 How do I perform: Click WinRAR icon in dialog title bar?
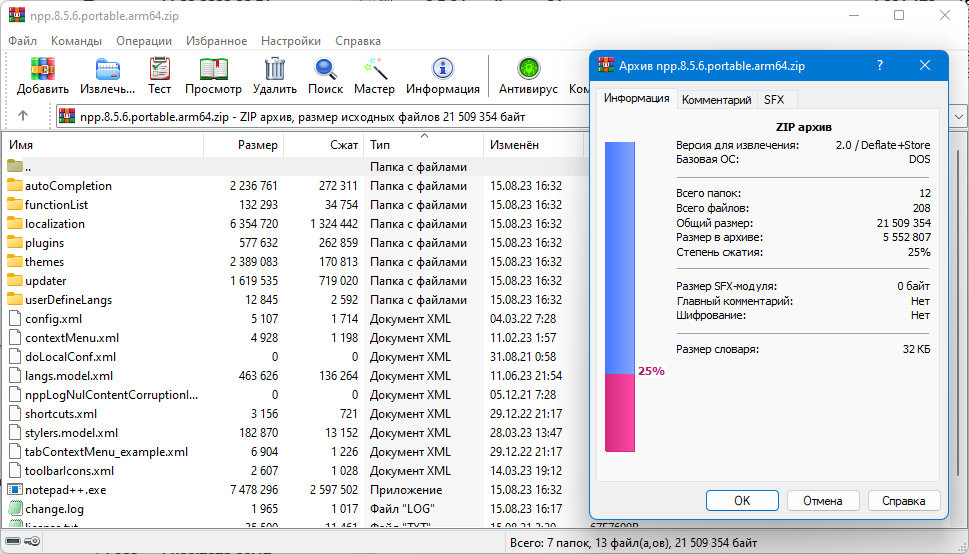pos(606,66)
